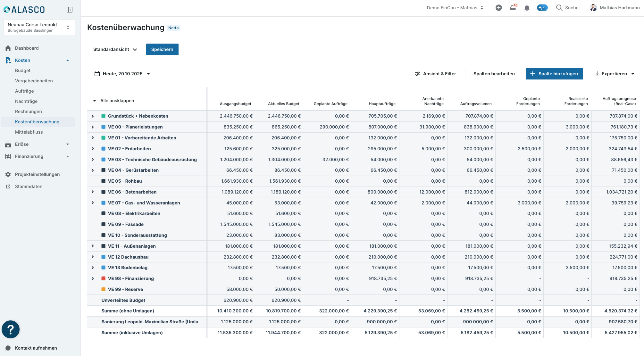Collapse the Kosten menu section
This screenshot has height=356, width=644.
pos(68,60)
